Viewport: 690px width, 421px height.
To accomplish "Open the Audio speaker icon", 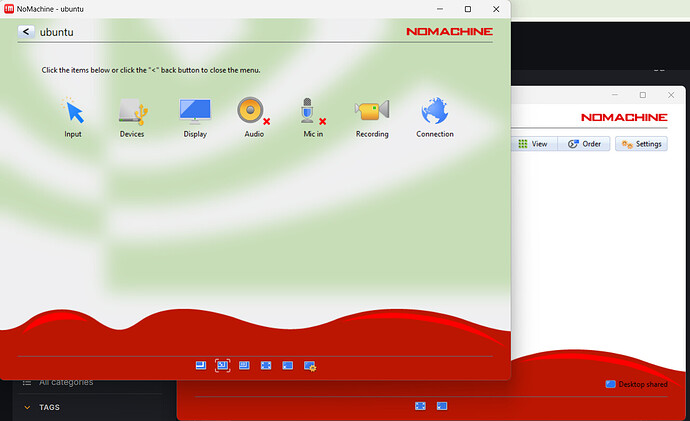I will point(254,117).
